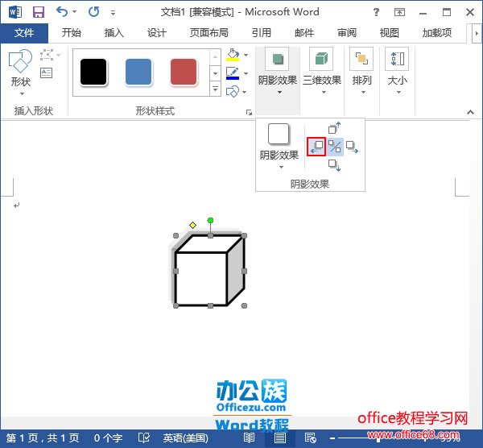Toggle Shadow On/Off center icon
The height and width of the screenshot is (448, 483).
335,147
